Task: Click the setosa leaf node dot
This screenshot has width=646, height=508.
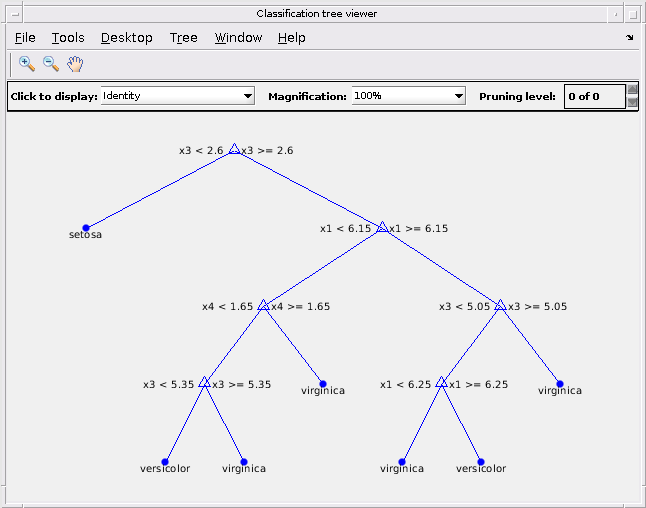Action: [x=86, y=228]
